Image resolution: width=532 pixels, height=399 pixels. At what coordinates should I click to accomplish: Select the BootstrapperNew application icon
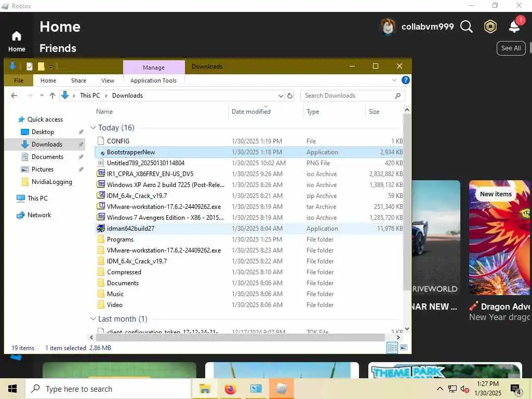101,152
